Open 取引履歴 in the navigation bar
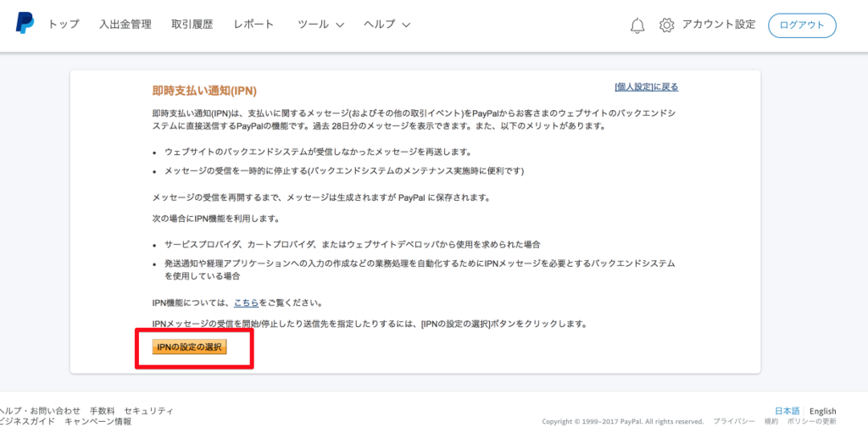 192,25
